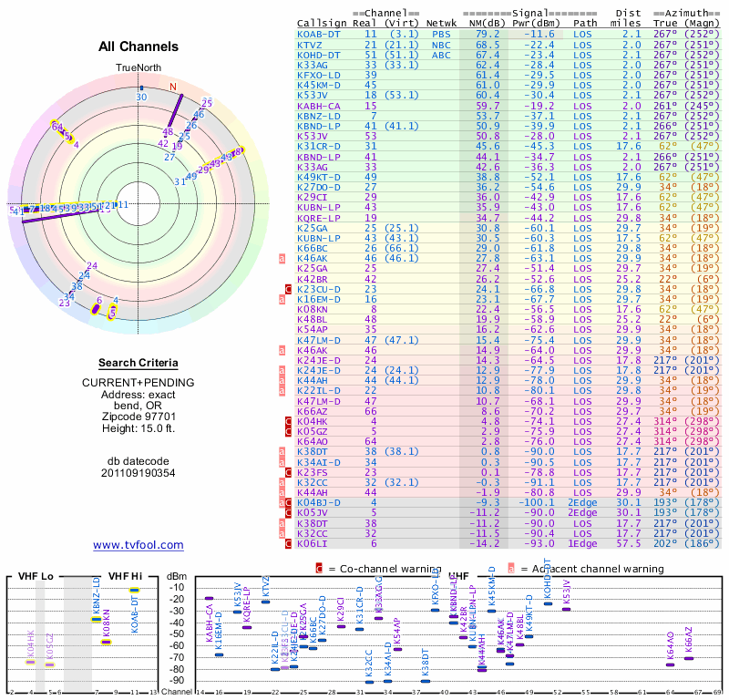Click the adjacent-channel icon beside K44AH 44.1 row

point(282,380)
